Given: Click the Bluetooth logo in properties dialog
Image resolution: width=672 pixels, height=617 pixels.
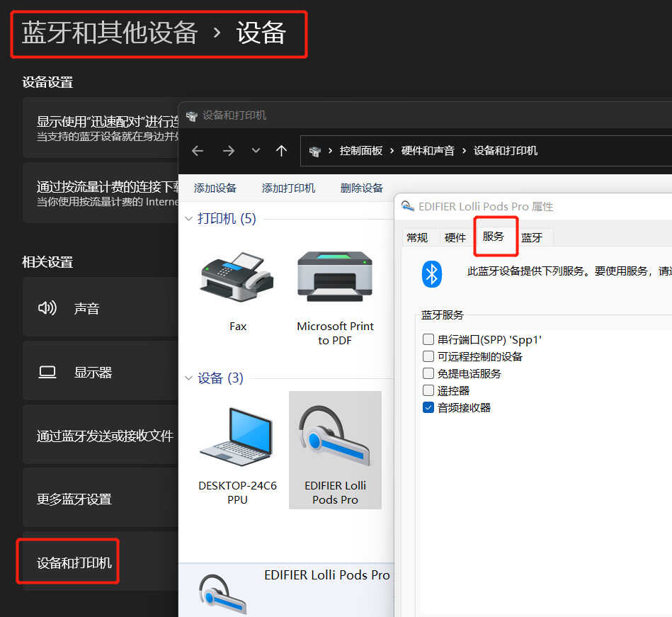Looking at the screenshot, I should tap(431, 274).
